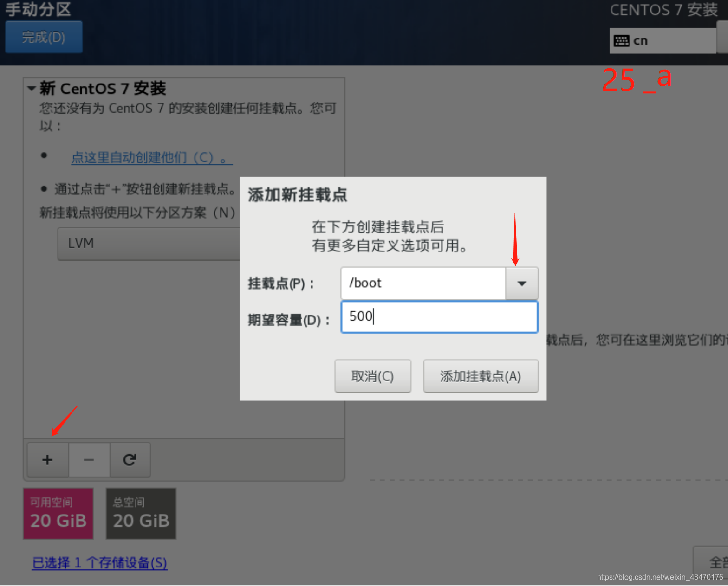728x586 pixels.
Task: Click the 挂载点(P) label
Action: coord(281,283)
